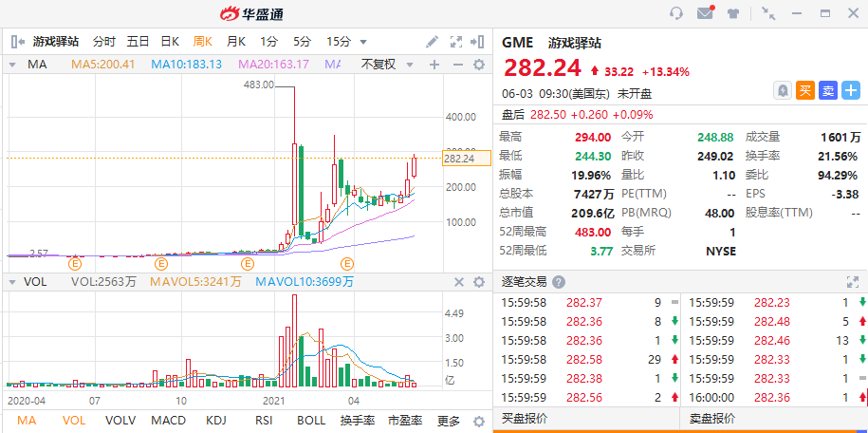This screenshot has width=868, height=433.
Task: Click the purple 卖 sell button
Action: pos(828,90)
